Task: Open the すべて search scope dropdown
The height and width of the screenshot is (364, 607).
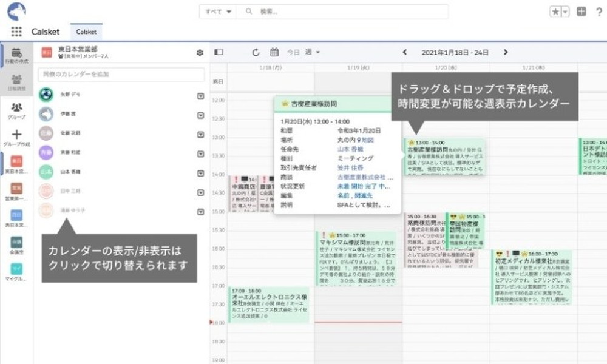Action: tap(219, 12)
